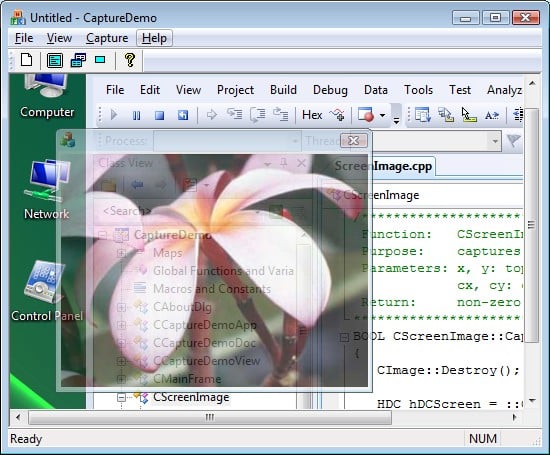550x455 pixels.
Task: Expand the Maps tree node
Action: click(121, 253)
